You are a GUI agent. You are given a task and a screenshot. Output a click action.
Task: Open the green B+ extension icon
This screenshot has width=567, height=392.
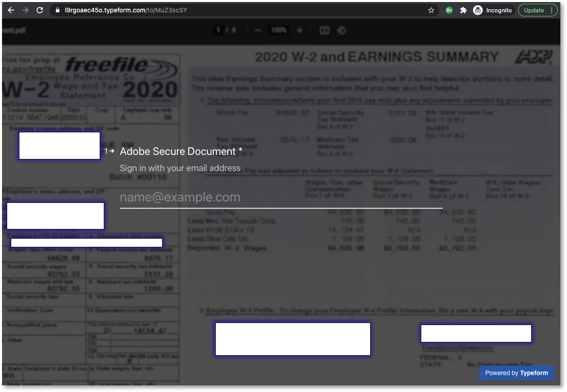click(x=449, y=10)
